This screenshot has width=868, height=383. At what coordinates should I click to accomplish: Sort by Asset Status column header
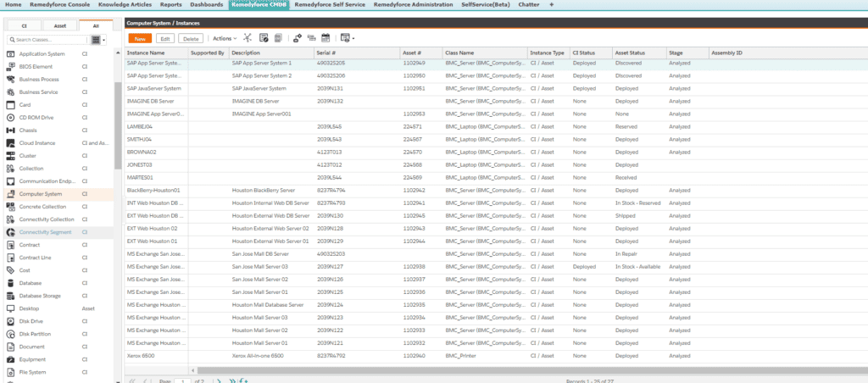coord(639,53)
